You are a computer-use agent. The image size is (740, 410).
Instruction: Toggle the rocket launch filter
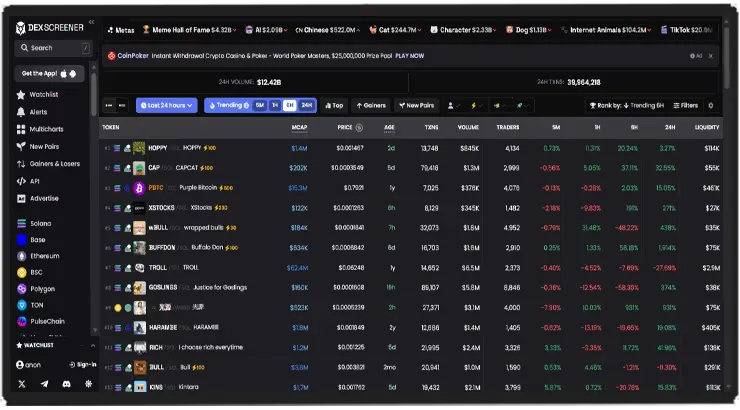click(522, 106)
